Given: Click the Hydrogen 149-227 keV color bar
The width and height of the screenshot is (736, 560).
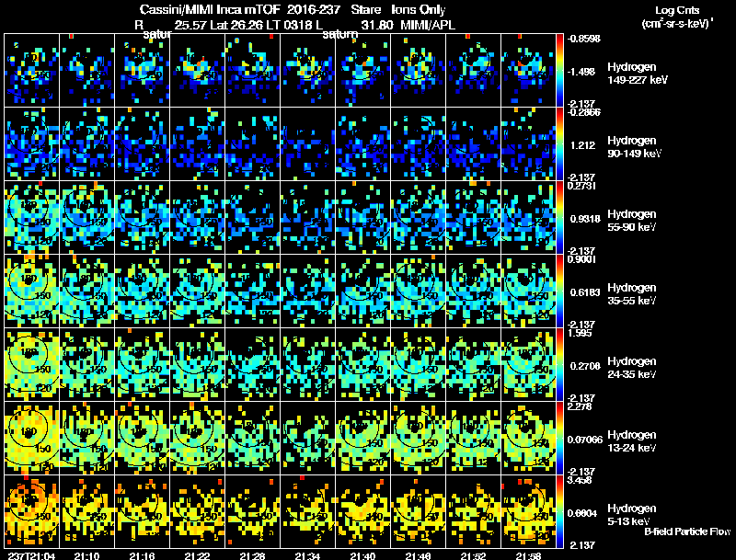Looking at the screenshot, I should 560,70.
